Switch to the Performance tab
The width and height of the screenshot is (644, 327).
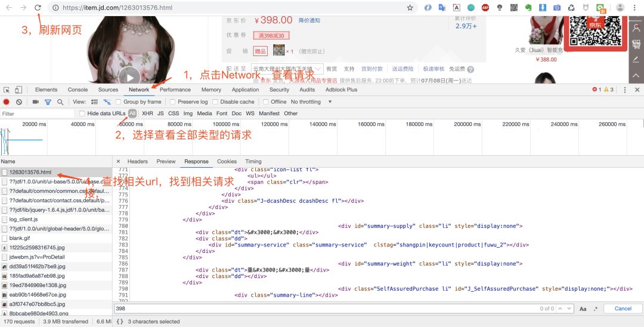(x=175, y=90)
